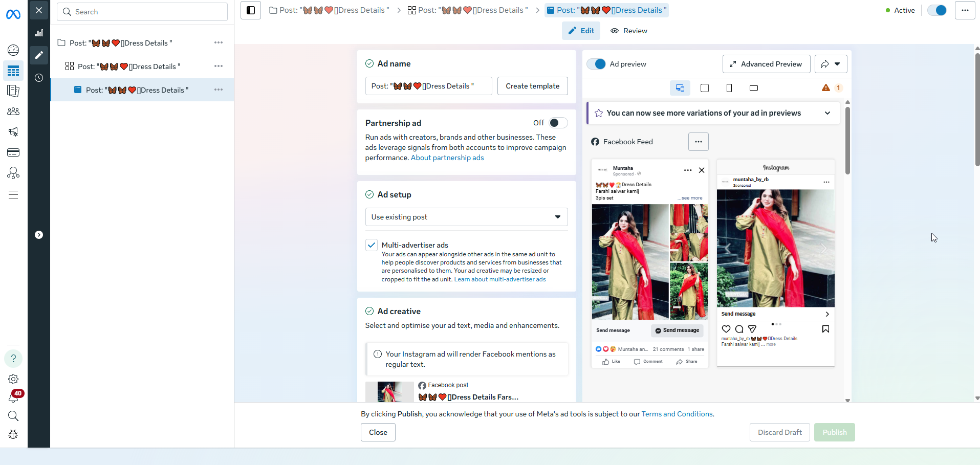Switch to Review tab
Image resolution: width=980 pixels, height=465 pixels.
click(x=629, y=31)
